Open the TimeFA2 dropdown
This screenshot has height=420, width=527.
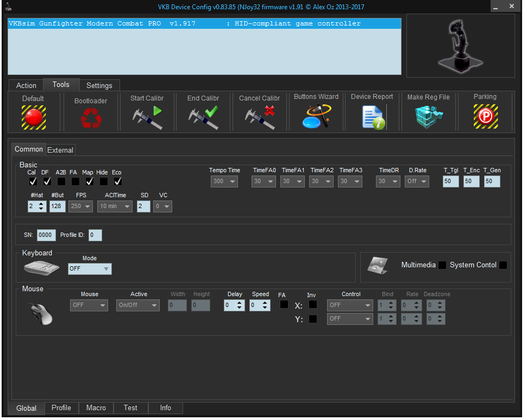(321, 181)
